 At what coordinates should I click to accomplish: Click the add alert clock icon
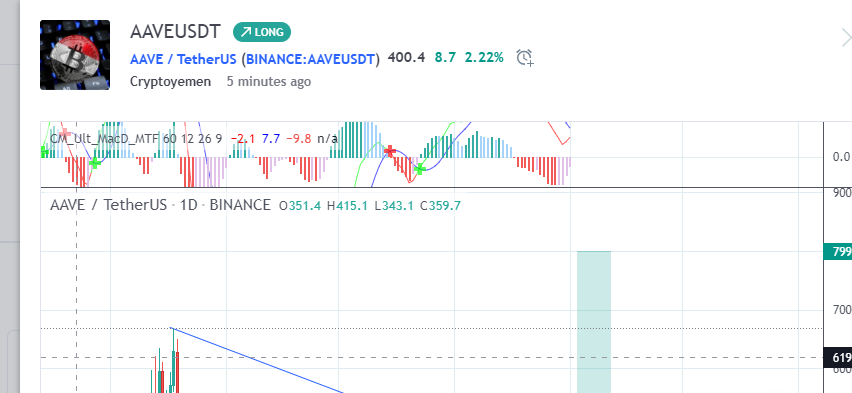click(524, 57)
